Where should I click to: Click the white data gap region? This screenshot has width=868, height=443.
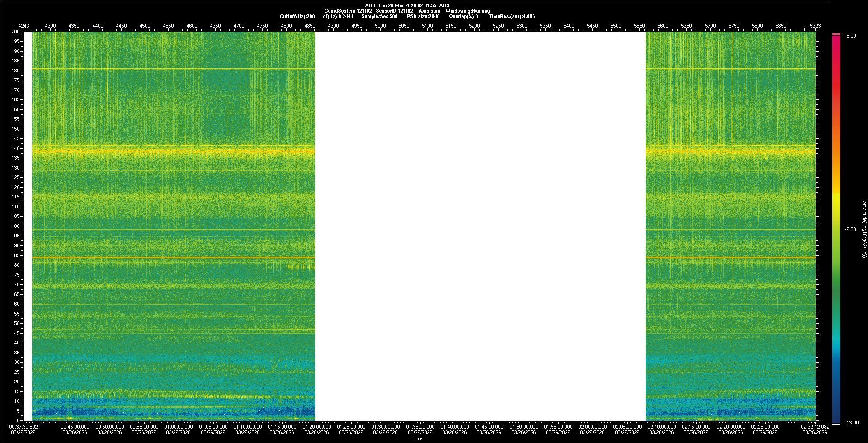pos(480,226)
